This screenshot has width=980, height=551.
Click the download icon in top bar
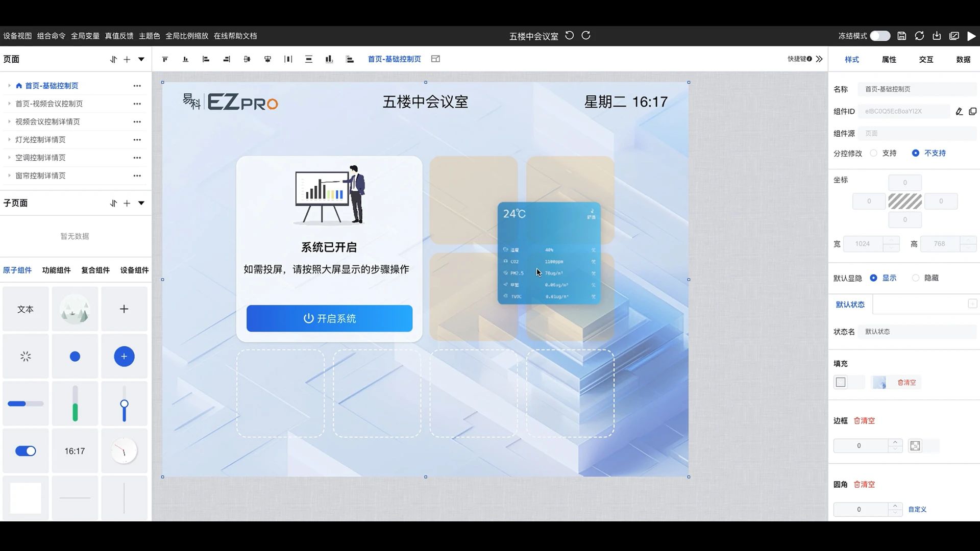click(937, 36)
